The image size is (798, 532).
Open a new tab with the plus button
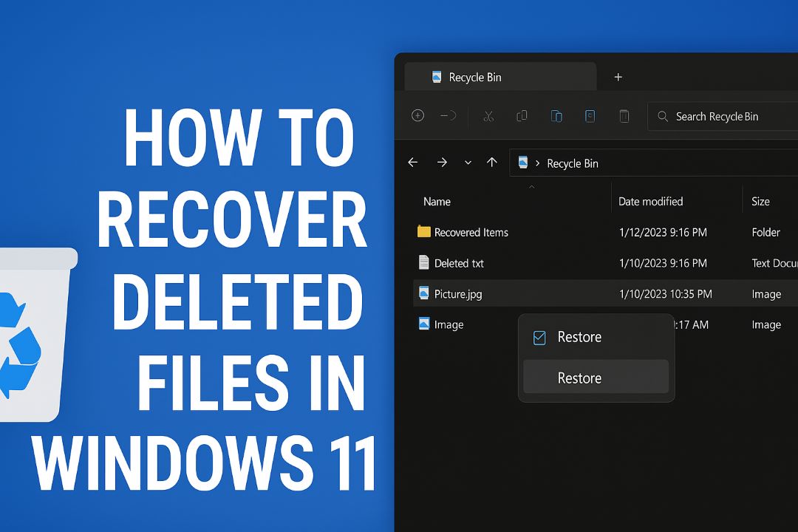(x=618, y=77)
